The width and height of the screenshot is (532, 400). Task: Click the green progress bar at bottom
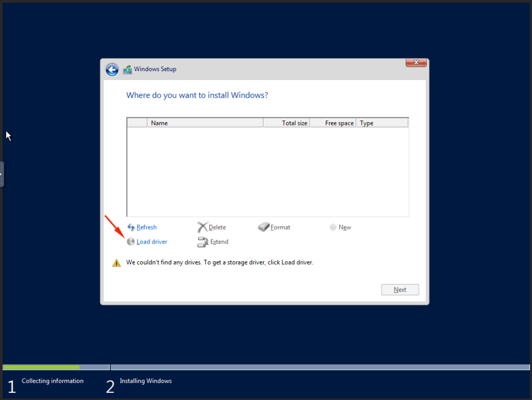41,367
